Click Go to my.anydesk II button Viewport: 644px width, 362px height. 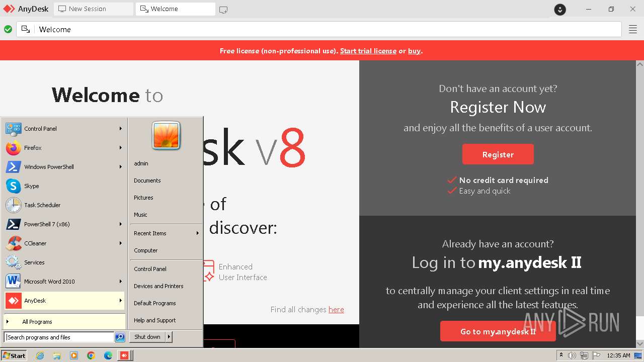[x=498, y=331]
